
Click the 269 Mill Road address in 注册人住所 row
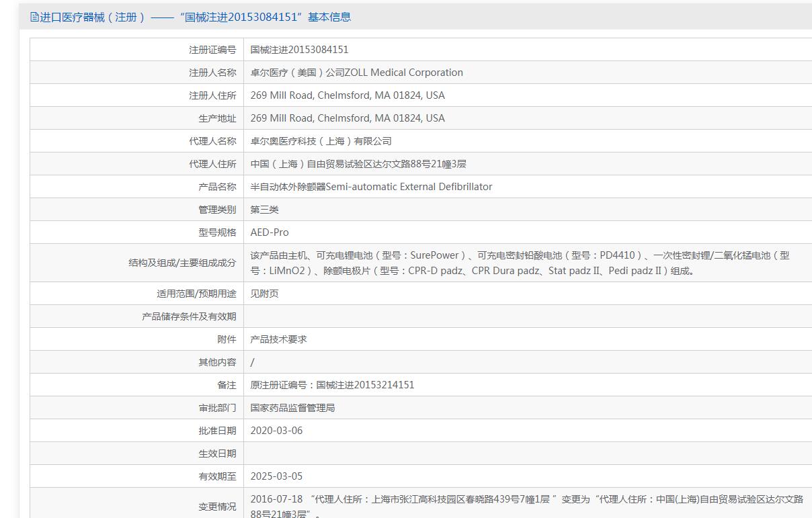click(348, 95)
